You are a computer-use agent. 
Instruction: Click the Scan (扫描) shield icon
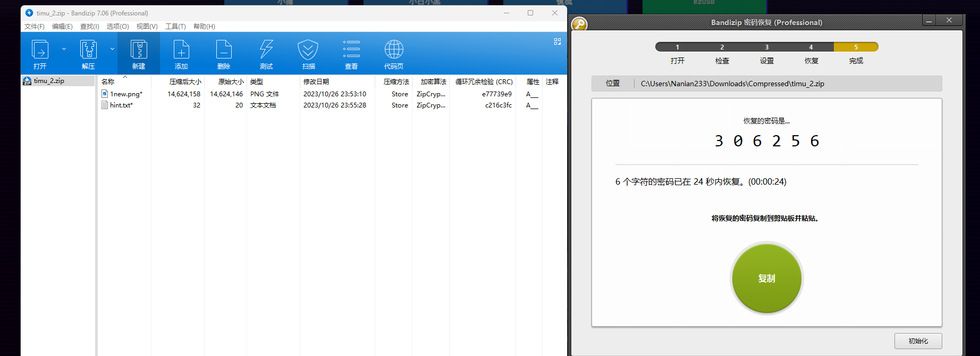pyautogui.click(x=308, y=49)
